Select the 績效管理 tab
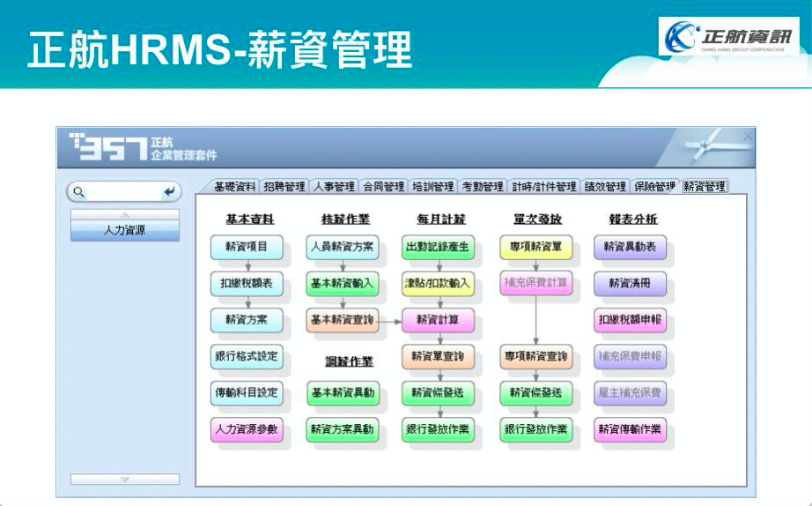This screenshot has width=812, height=506. (x=605, y=187)
